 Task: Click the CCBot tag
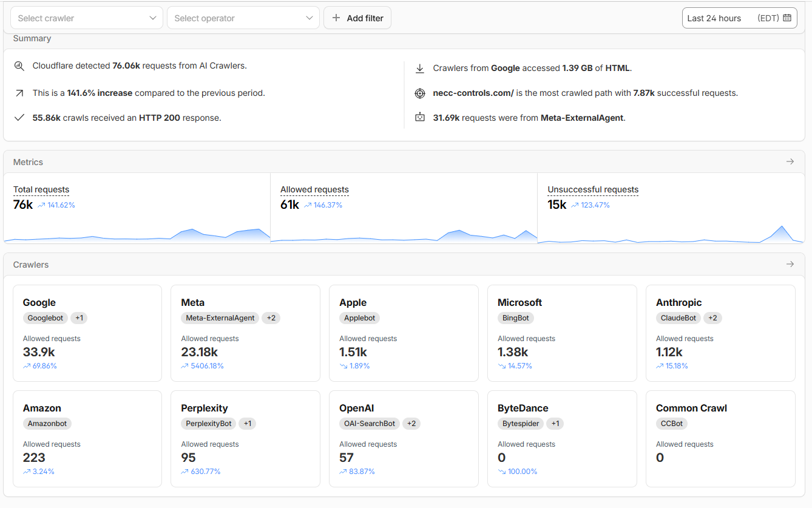pos(672,424)
